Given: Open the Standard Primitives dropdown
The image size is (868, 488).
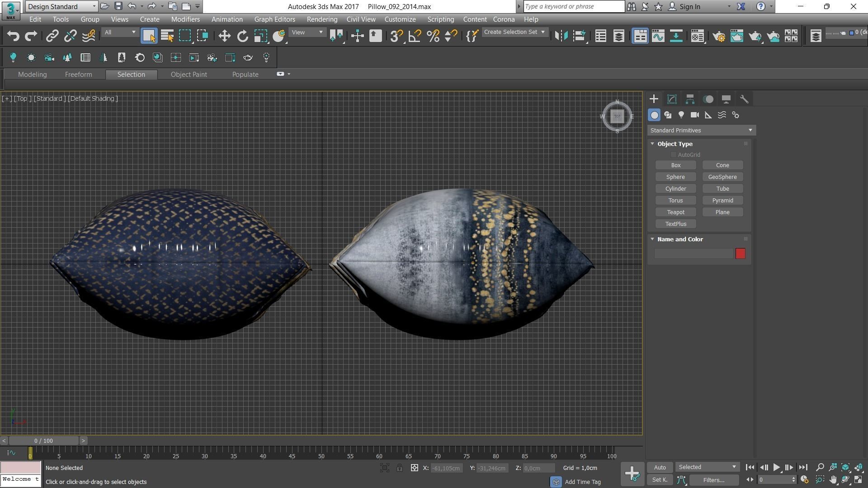Looking at the screenshot, I should coord(701,131).
